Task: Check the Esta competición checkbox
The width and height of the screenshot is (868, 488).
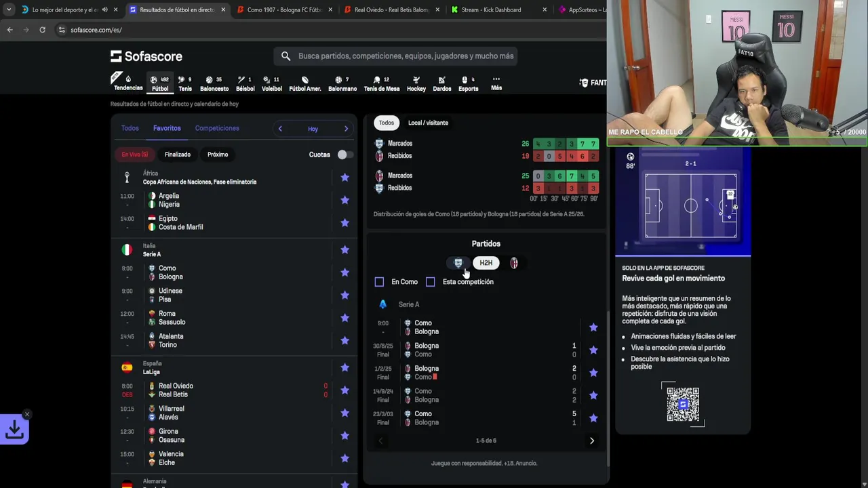Action: point(431,282)
